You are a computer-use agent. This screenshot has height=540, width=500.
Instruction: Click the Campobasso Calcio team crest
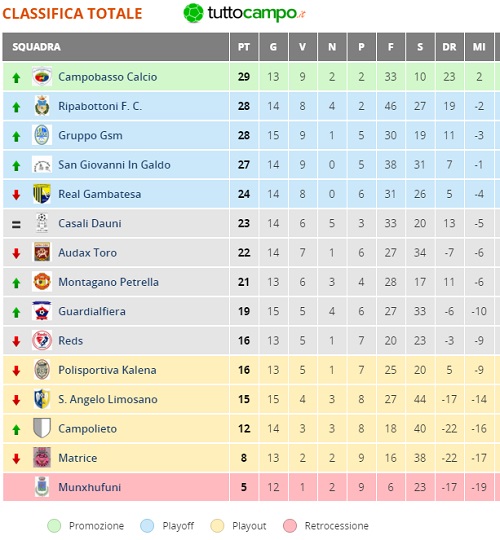[x=42, y=76]
